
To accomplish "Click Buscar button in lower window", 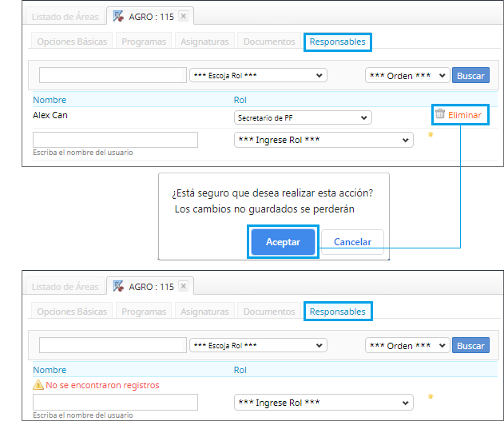I will tap(470, 345).
